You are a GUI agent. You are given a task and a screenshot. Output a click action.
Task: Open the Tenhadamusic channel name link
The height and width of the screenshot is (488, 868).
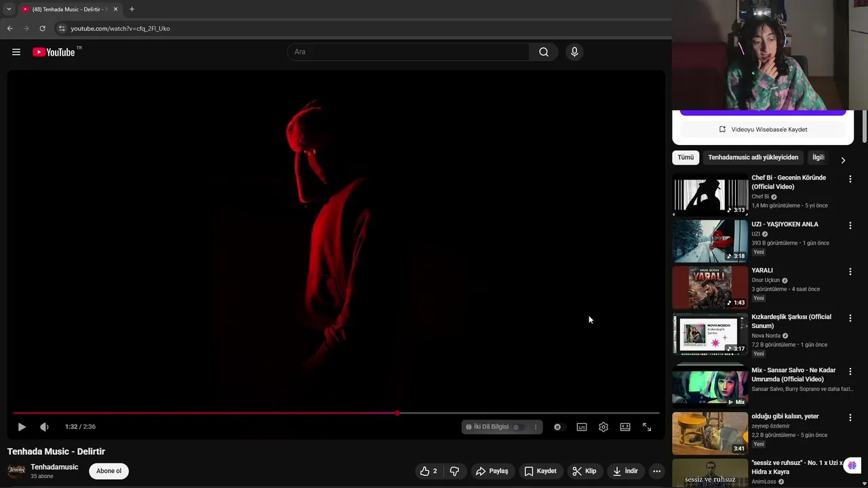point(54,467)
